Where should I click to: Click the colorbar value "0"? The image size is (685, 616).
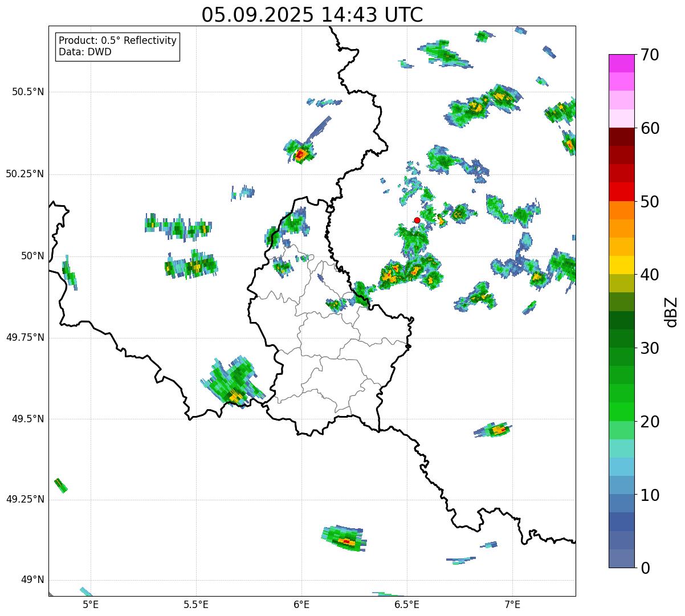[x=645, y=568]
